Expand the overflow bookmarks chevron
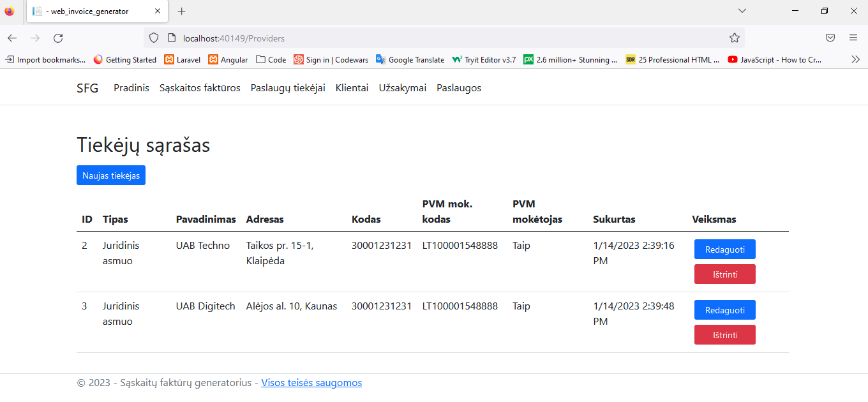 (855, 59)
